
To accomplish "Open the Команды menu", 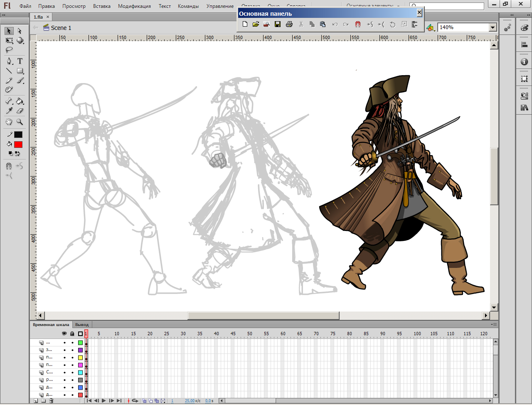I will [188, 6].
